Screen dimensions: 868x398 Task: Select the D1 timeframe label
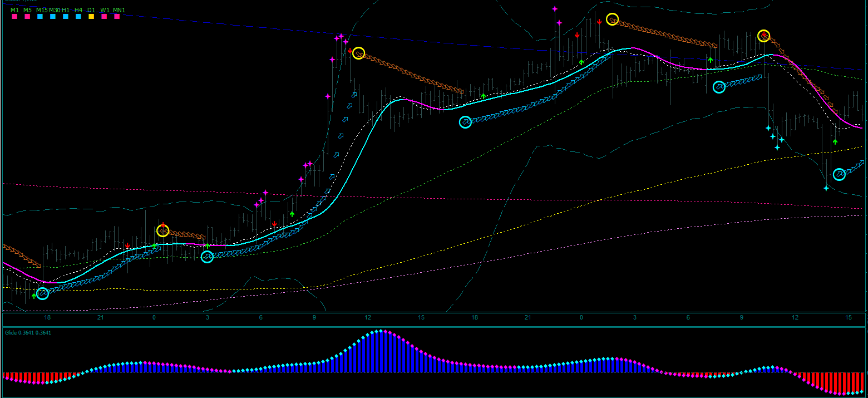tap(91, 10)
